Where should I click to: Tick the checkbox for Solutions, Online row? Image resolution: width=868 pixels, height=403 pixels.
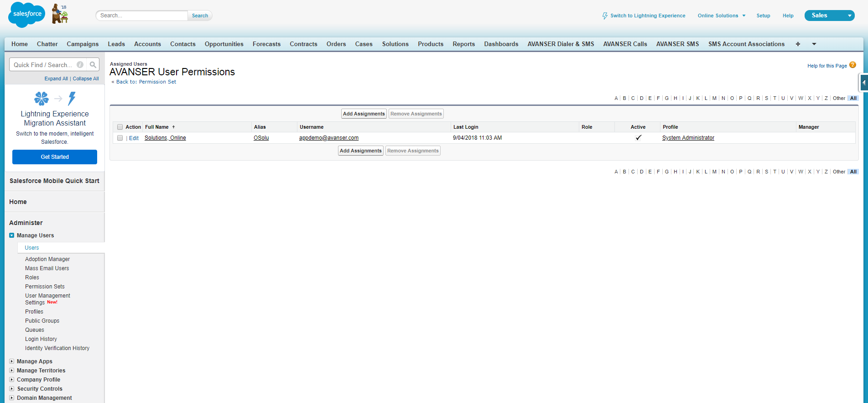[120, 138]
